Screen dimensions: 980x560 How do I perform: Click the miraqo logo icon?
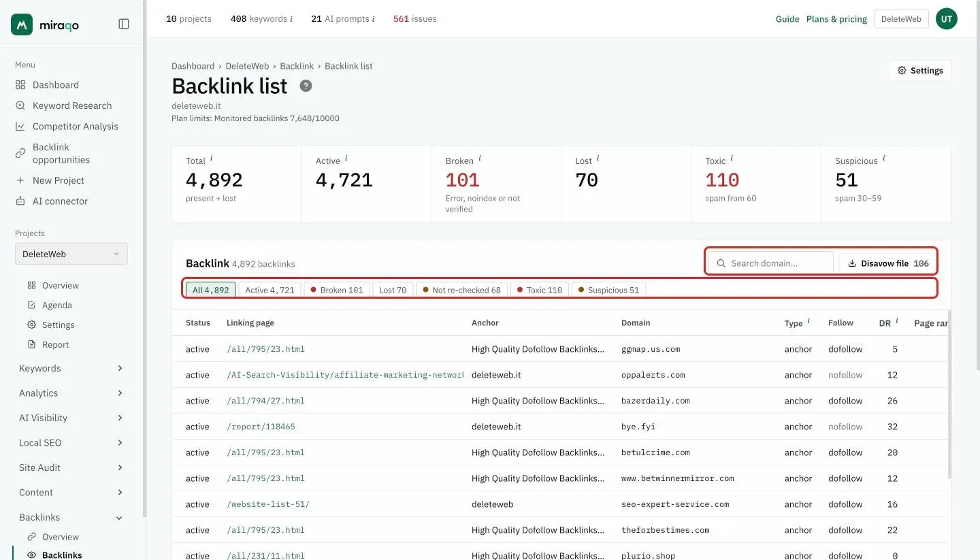pyautogui.click(x=22, y=24)
